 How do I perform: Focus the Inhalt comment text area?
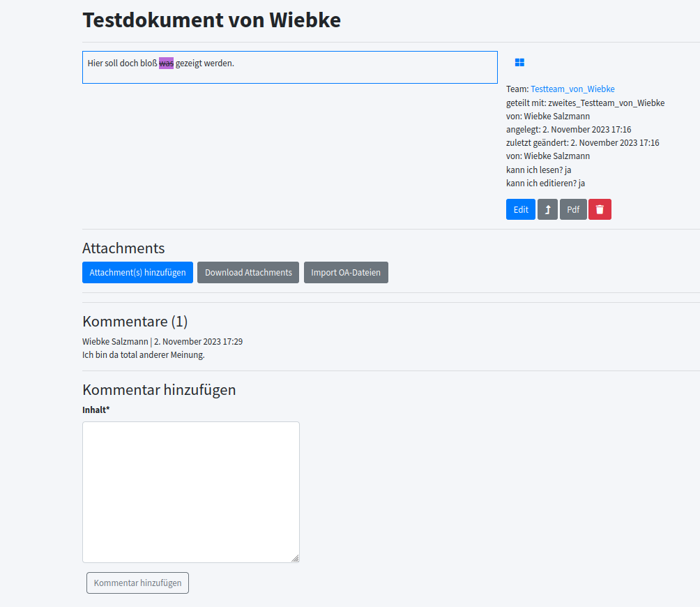point(190,491)
